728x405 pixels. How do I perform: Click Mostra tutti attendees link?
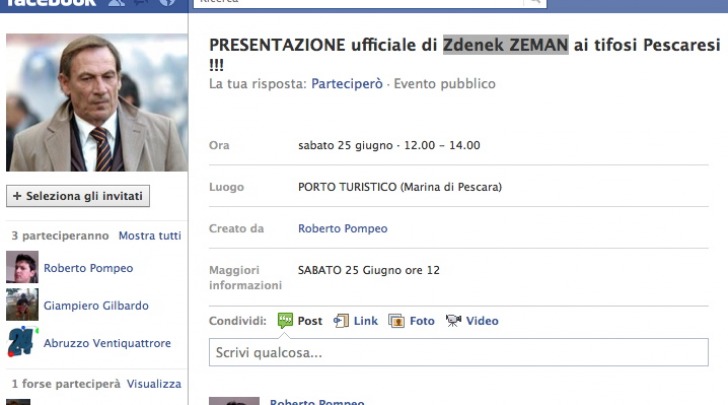pyautogui.click(x=150, y=235)
